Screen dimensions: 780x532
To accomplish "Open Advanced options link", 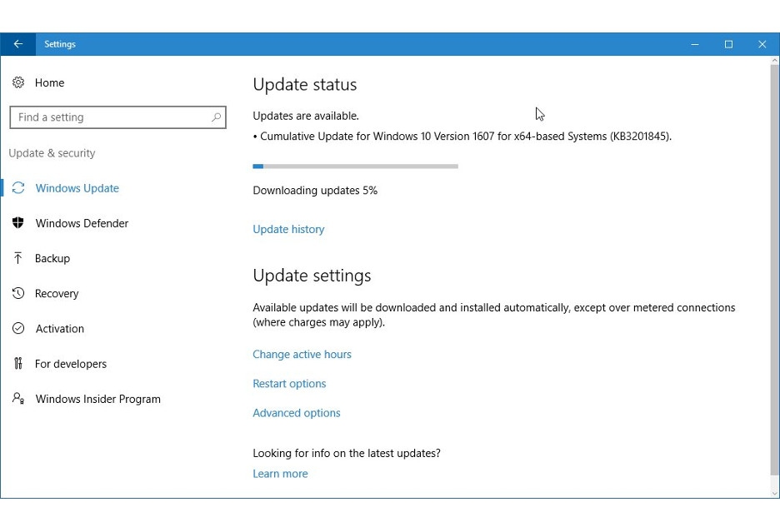I will click(x=297, y=413).
